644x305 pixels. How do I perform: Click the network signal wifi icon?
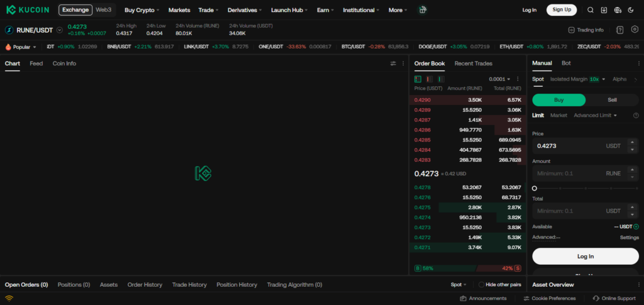coord(9,298)
